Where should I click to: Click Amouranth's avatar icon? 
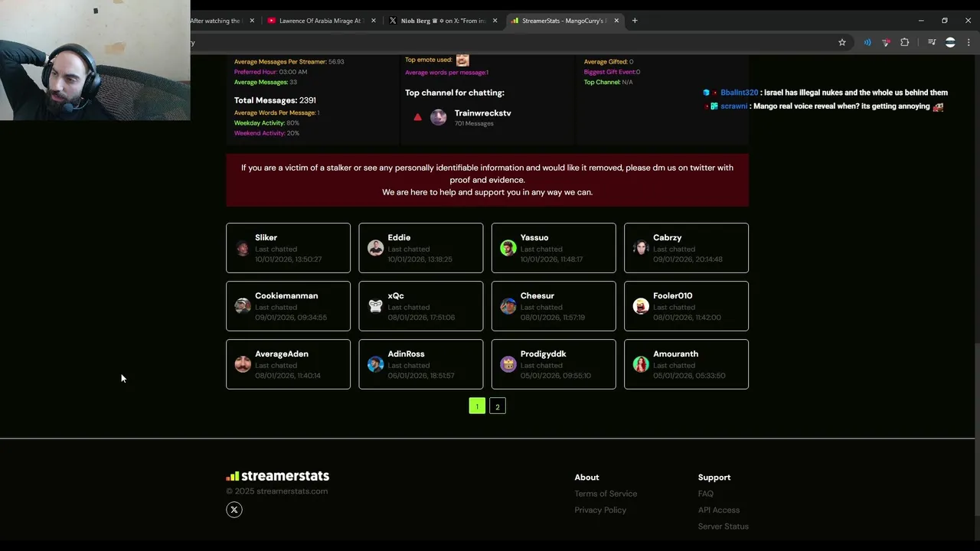click(641, 364)
